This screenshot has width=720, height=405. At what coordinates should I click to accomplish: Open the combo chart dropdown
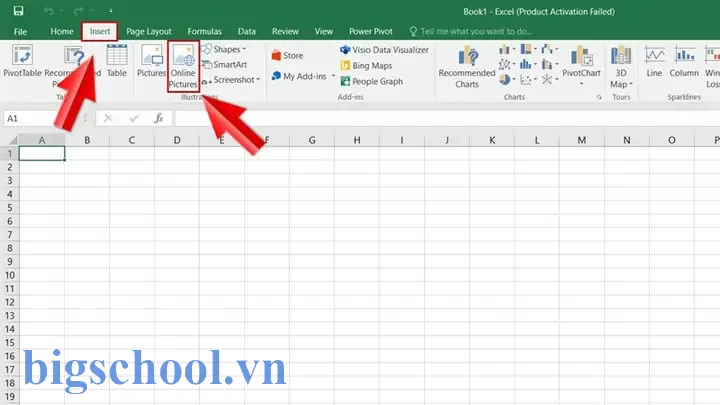coord(550,64)
